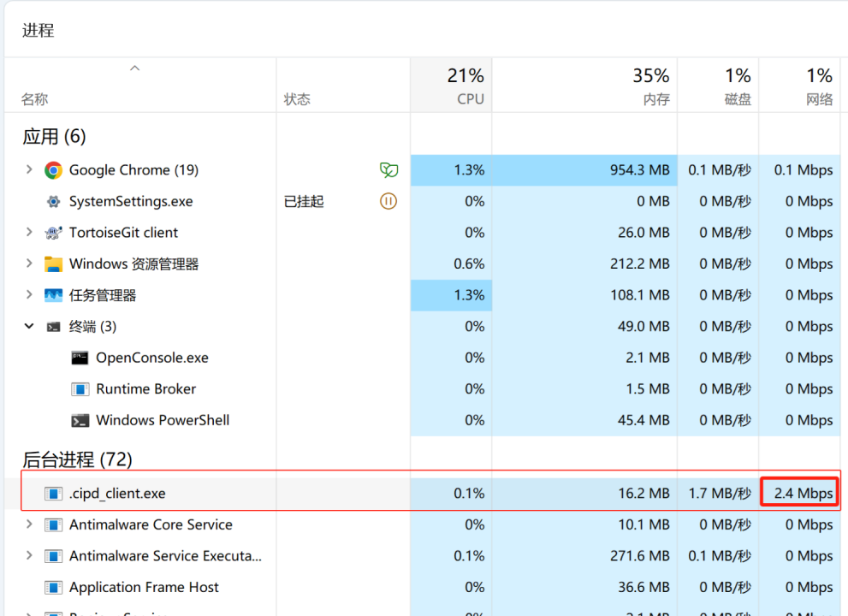Screen dimensions: 848x616
Task: Click the suspended pause icon for SystemSettings.exe
Action: pos(388,201)
